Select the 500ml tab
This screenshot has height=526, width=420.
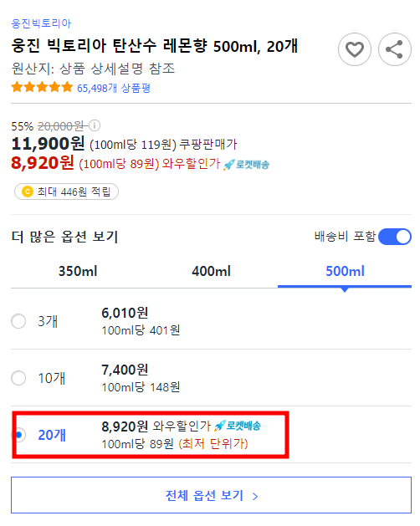345,272
